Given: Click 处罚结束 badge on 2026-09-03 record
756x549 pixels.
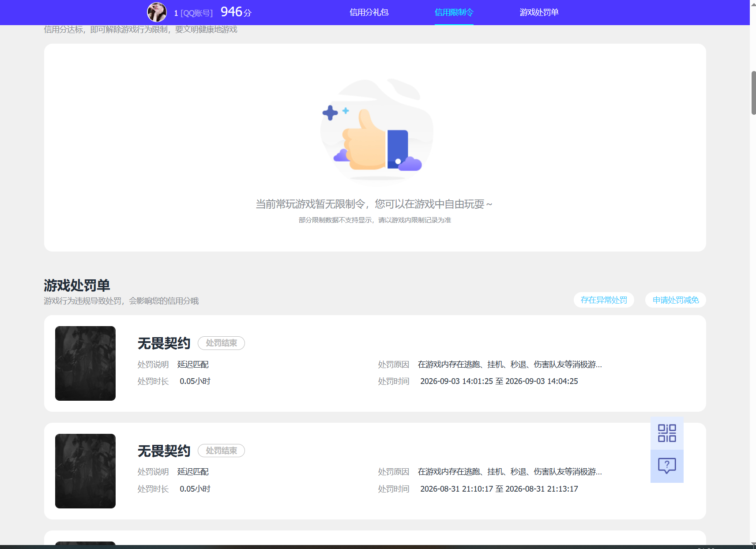Looking at the screenshot, I should click(x=221, y=343).
